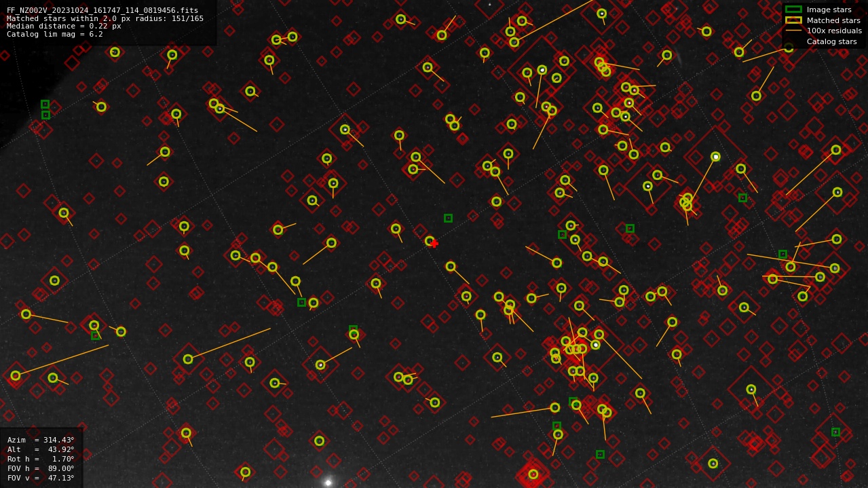The height and width of the screenshot is (488, 868).
Task: Click the 'Alt = 43.92°' readout
Action: (x=41, y=449)
